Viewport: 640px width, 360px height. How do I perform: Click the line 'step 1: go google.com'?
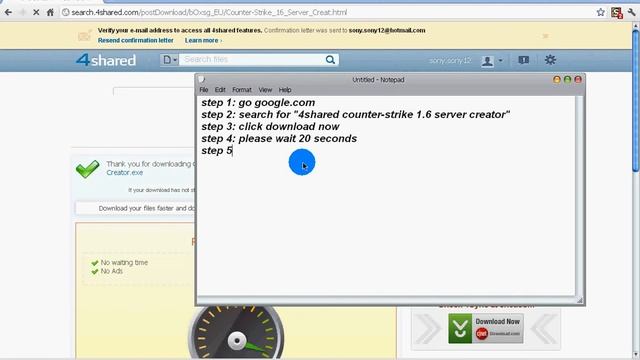point(258,102)
